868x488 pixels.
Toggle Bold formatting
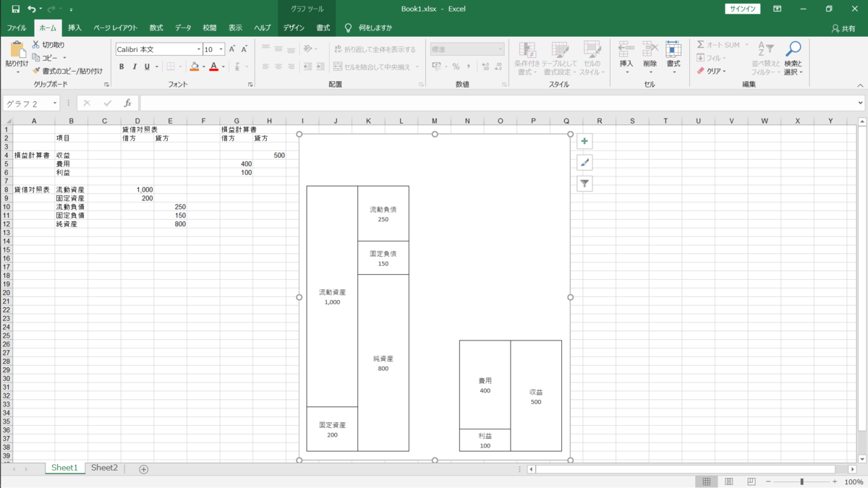click(122, 67)
